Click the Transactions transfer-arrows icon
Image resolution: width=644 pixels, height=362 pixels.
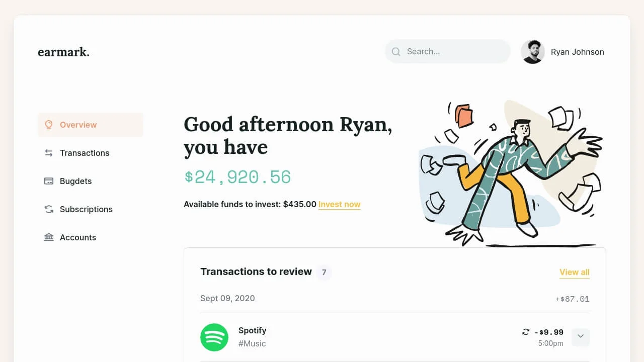coord(48,153)
